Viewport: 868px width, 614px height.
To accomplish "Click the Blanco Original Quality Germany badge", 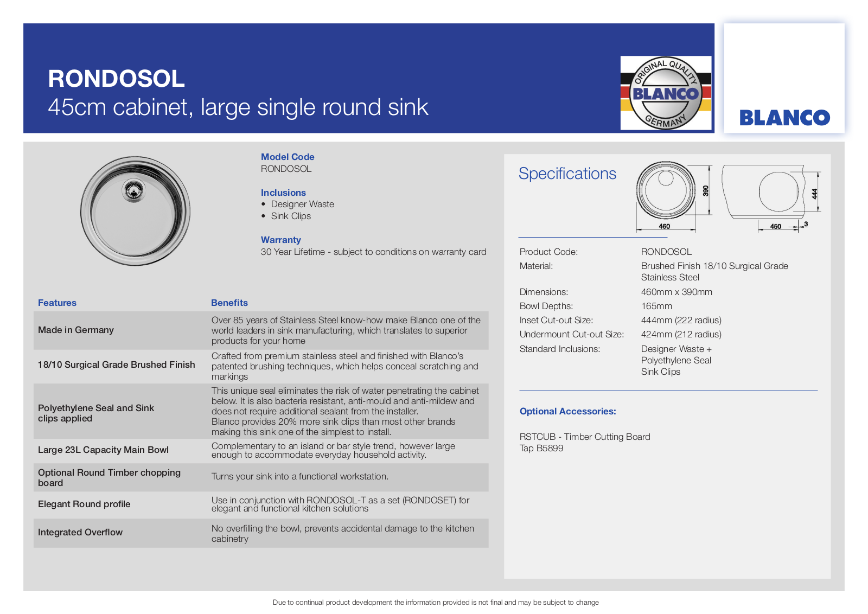I will point(666,93).
